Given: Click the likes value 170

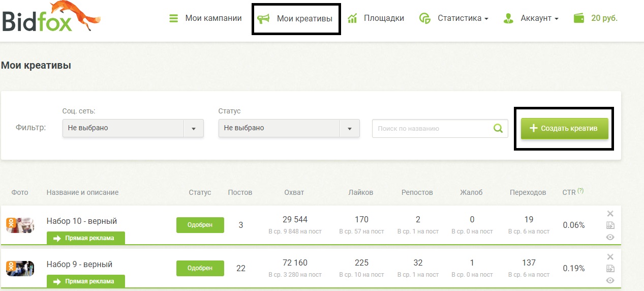Looking at the screenshot, I should point(361,220).
